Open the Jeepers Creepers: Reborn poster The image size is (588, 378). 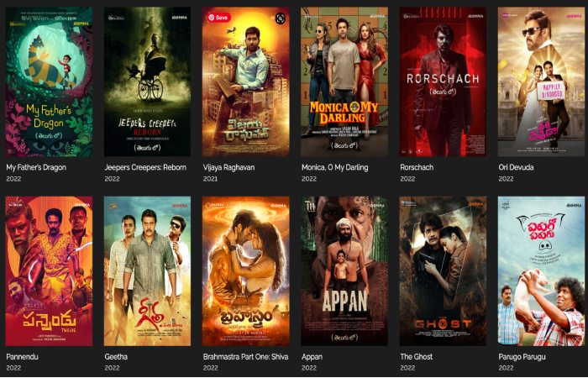(x=147, y=81)
